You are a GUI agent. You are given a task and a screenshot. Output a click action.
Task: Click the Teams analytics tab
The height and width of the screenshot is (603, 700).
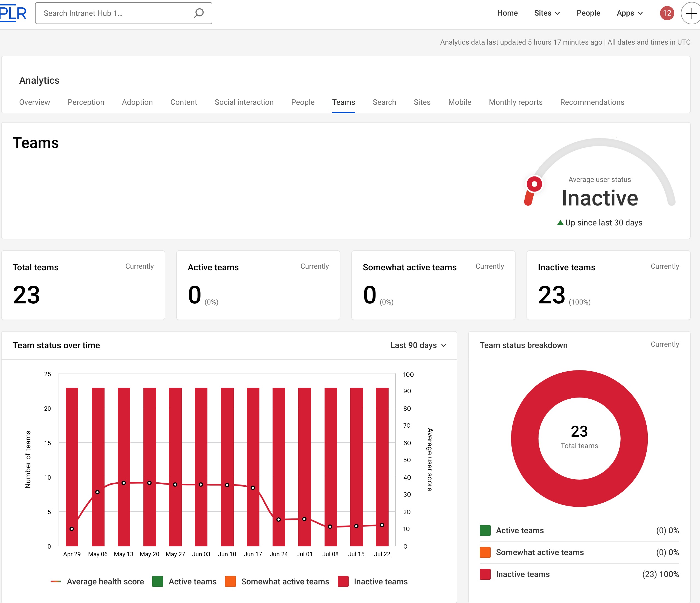pyautogui.click(x=343, y=102)
